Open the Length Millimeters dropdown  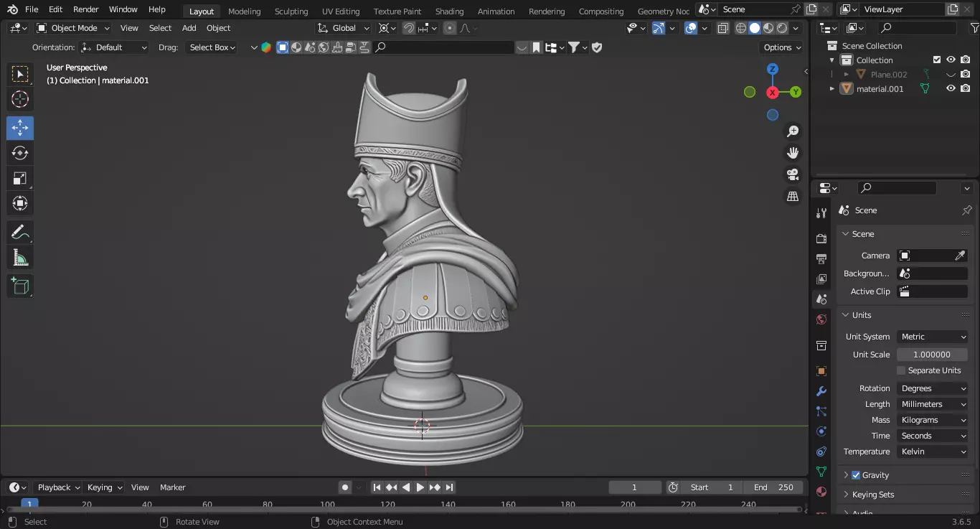click(x=932, y=404)
